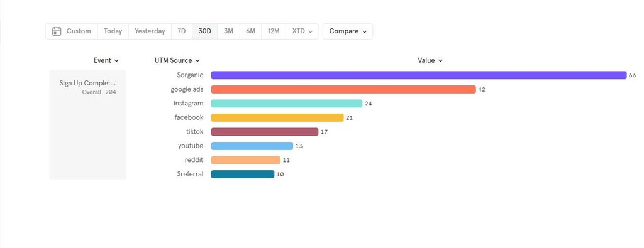
Task: Select the 6M time range
Action: coord(250,31)
